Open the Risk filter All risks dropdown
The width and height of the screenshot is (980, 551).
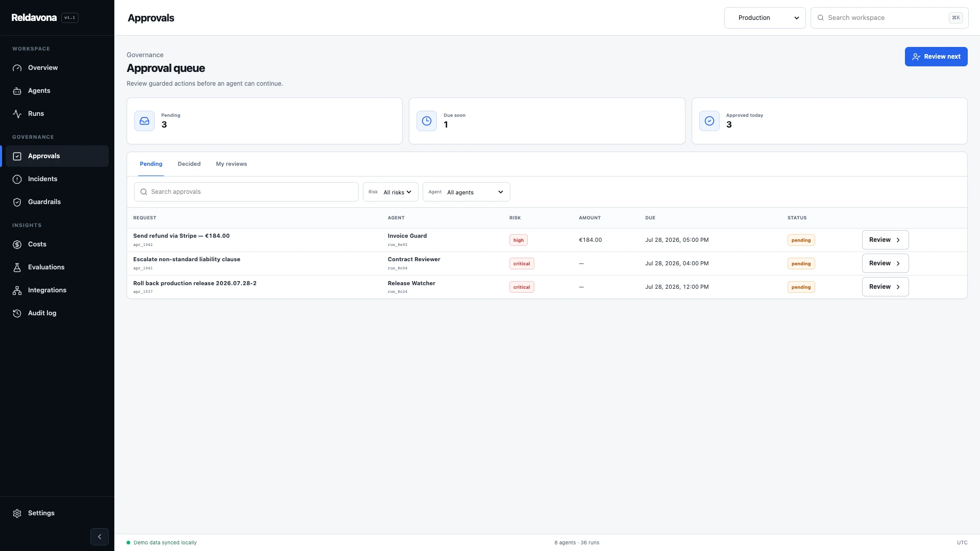390,192
